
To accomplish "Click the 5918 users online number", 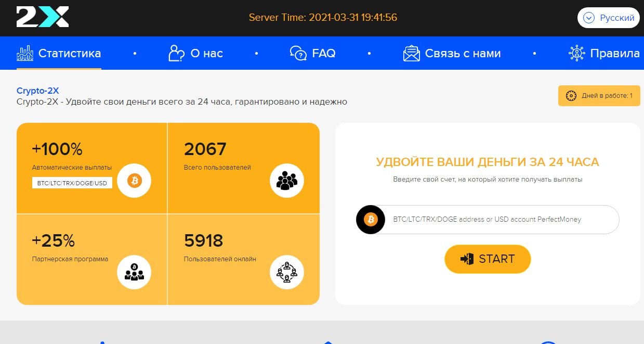I will [204, 240].
